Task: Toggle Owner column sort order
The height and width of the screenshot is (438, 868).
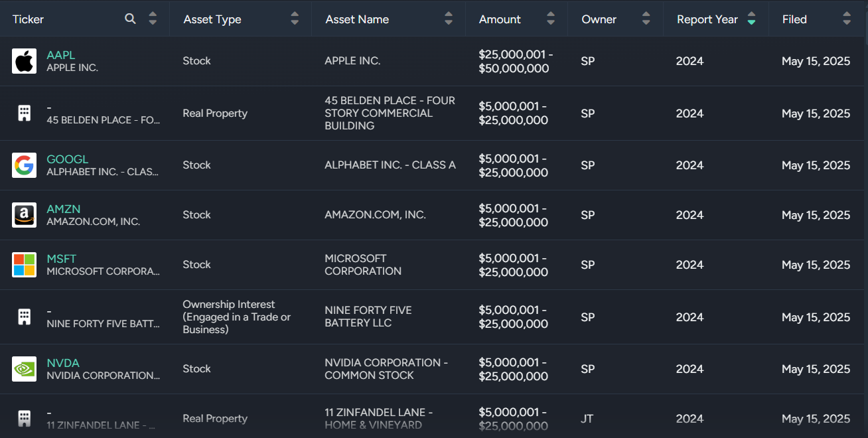Action: click(x=646, y=19)
